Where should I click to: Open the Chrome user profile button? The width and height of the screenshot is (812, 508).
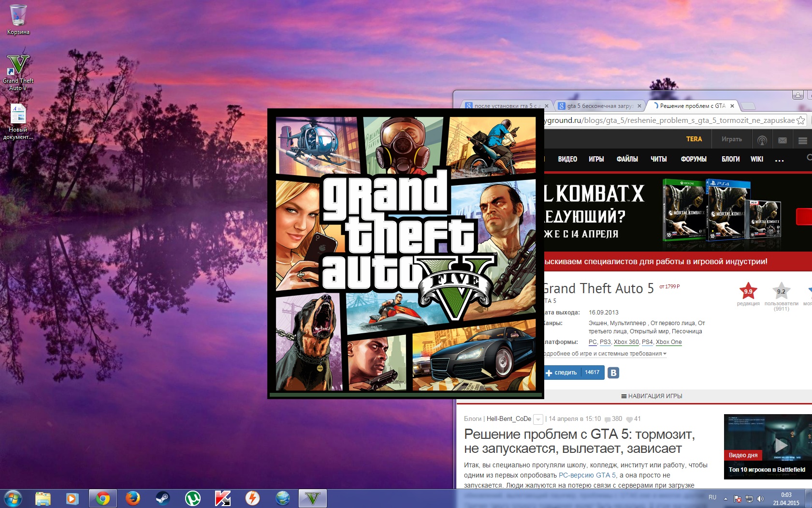pyautogui.click(x=798, y=95)
